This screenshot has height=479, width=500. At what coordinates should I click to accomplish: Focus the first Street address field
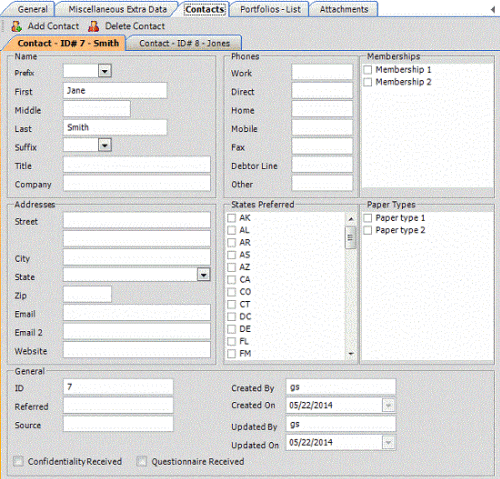click(x=137, y=220)
